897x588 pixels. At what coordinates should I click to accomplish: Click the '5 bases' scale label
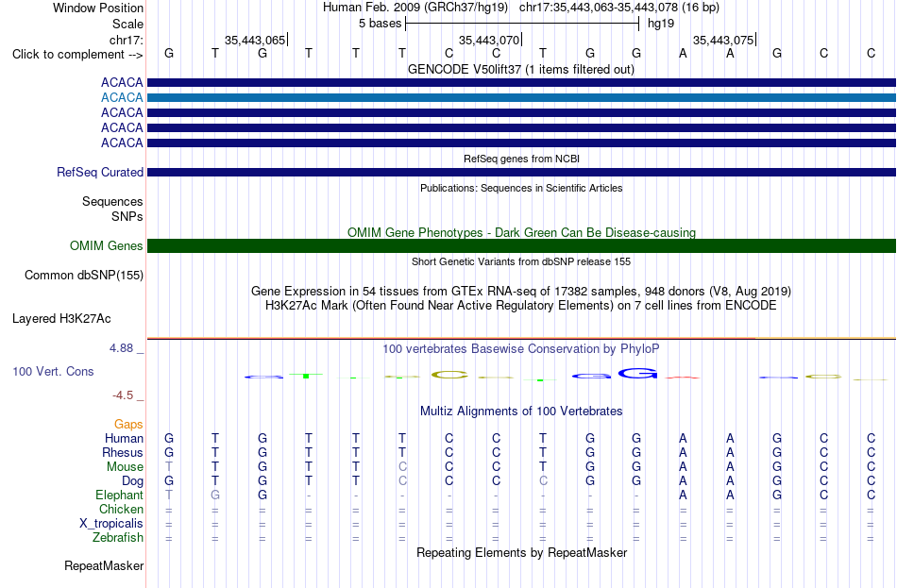click(380, 24)
